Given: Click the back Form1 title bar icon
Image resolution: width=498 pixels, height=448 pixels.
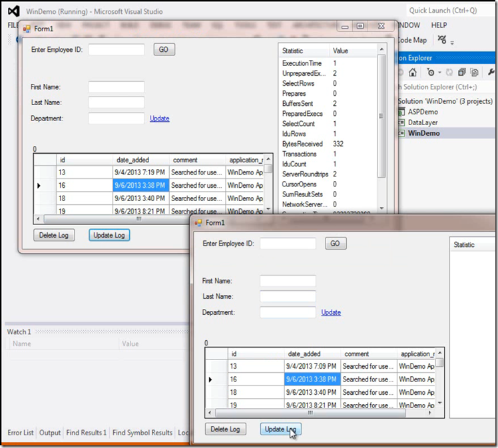Looking at the screenshot, I should tap(27, 29).
